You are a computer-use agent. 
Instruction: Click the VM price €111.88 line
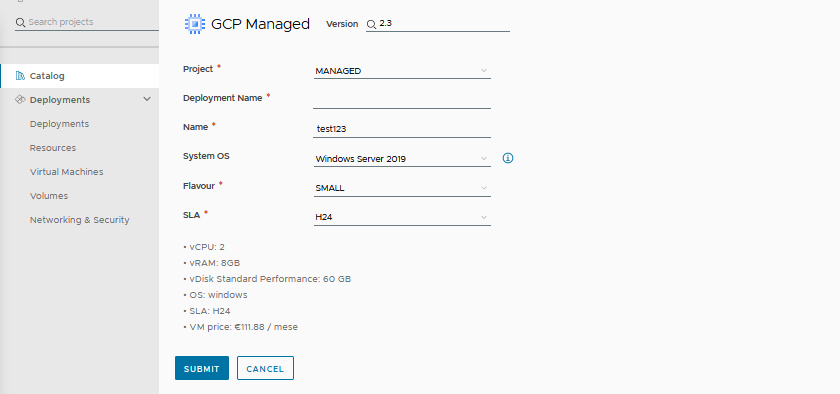point(241,327)
